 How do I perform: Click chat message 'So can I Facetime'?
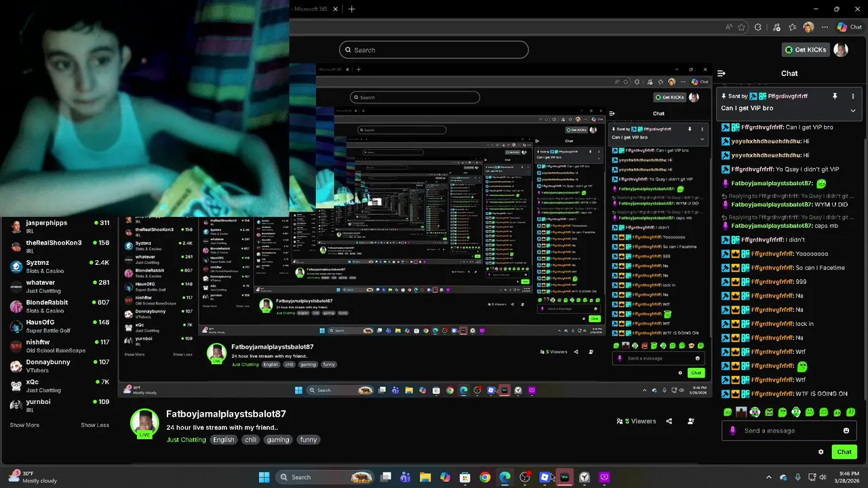[820, 268]
